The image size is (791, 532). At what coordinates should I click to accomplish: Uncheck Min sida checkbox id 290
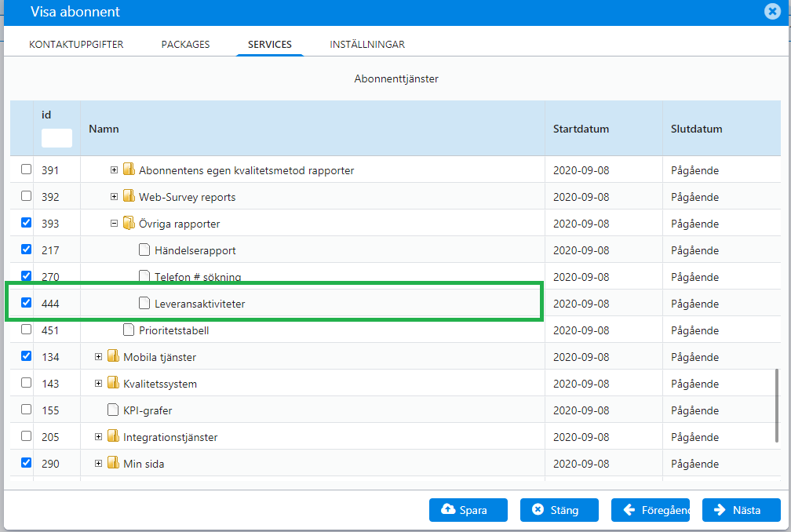26,463
